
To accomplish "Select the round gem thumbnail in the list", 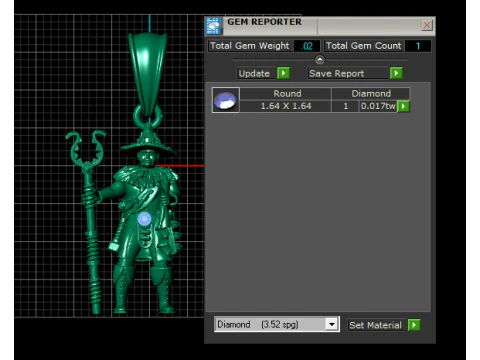I will (226, 100).
